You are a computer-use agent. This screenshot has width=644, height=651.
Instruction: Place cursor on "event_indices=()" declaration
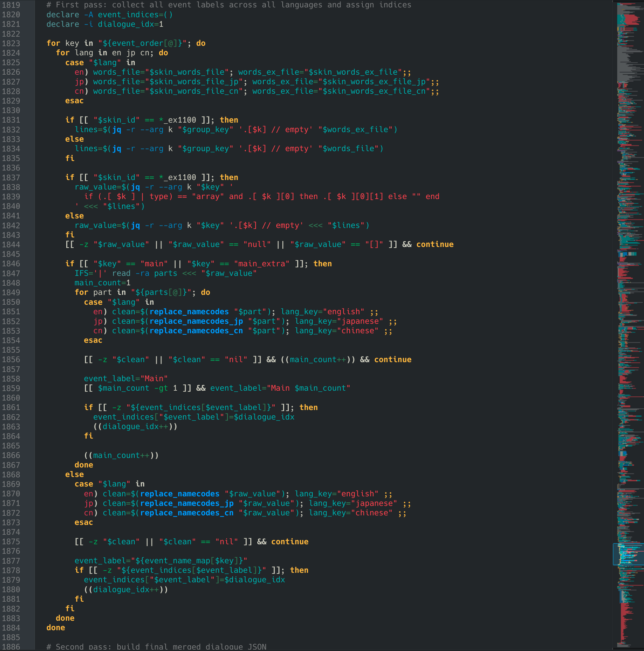click(x=135, y=15)
